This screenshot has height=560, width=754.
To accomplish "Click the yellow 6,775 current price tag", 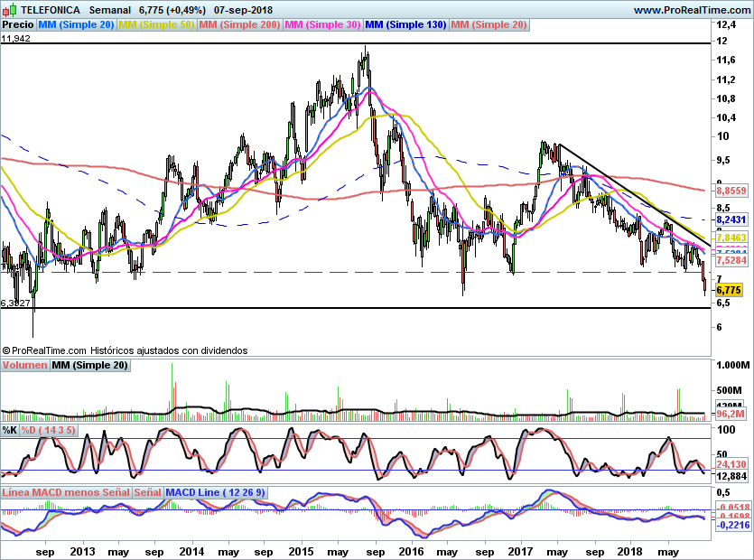I will 728,290.
